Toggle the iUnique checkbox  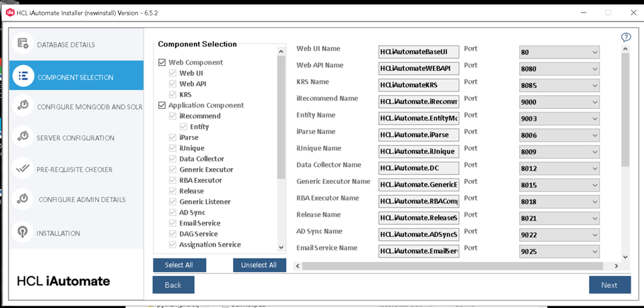[173, 148]
